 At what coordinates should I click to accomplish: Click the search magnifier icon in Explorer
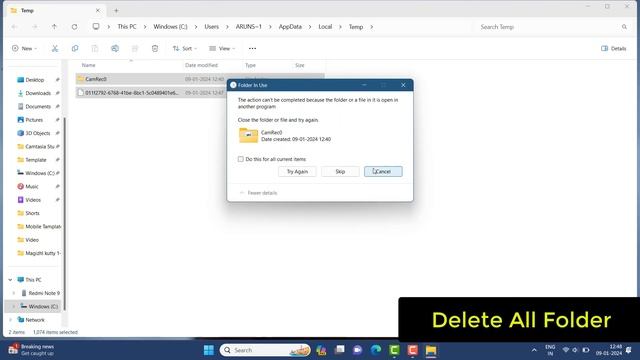click(624, 27)
